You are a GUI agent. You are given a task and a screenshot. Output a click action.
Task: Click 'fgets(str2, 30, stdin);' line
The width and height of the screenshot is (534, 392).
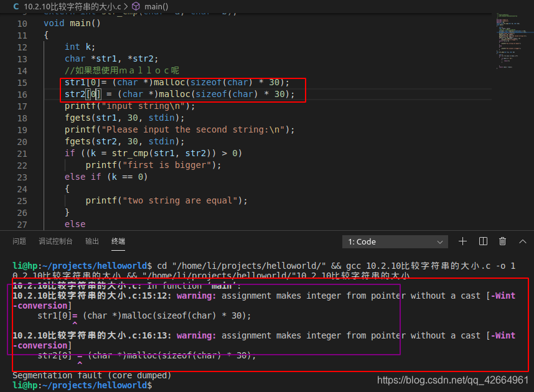pyautogui.click(x=124, y=141)
